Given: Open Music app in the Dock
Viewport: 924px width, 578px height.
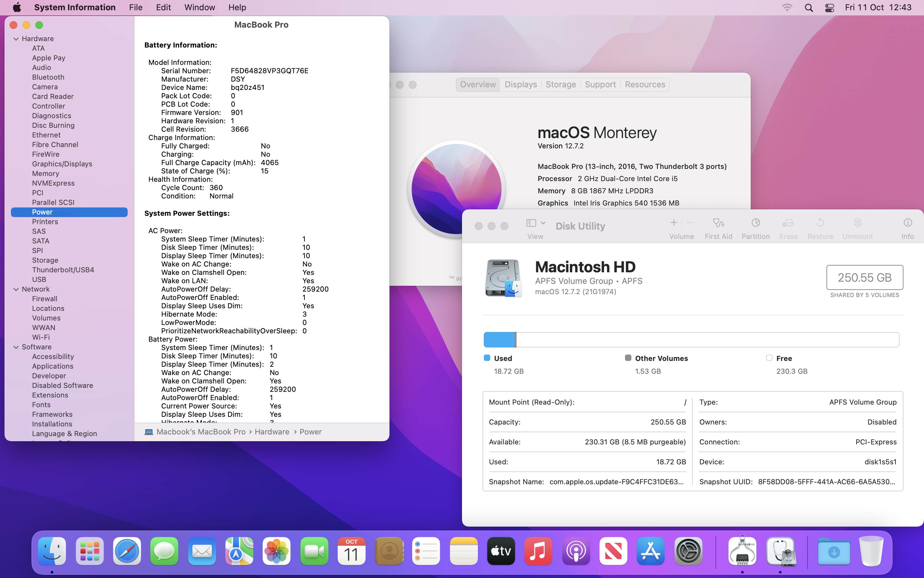Looking at the screenshot, I should coord(538,551).
